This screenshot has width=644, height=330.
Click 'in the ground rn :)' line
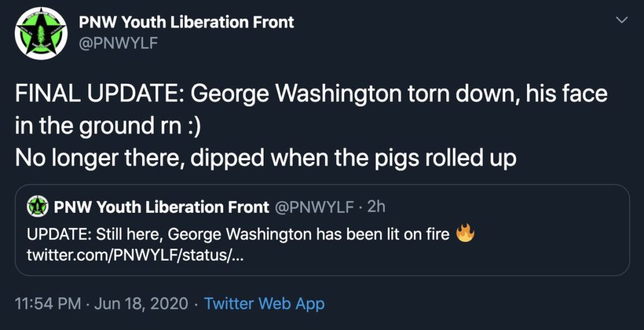tap(108, 126)
